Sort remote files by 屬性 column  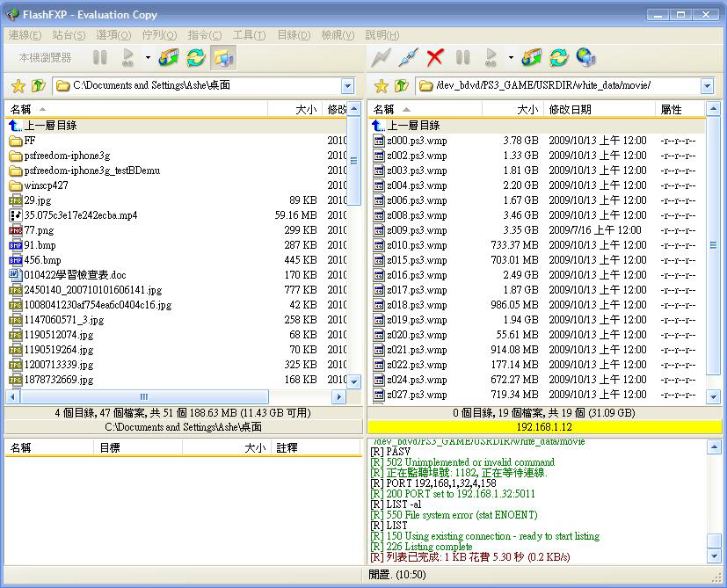click(x=680, y=110)
